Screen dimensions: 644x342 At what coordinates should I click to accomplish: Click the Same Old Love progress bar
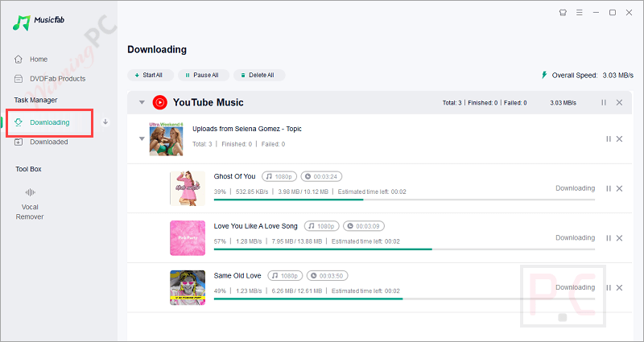(x=404, y=299)
